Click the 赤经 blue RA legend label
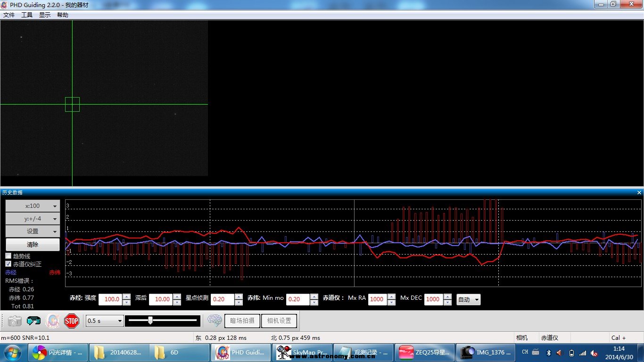Image resolution: width=644 pixels, height=362 pixels. click(10, 272)
